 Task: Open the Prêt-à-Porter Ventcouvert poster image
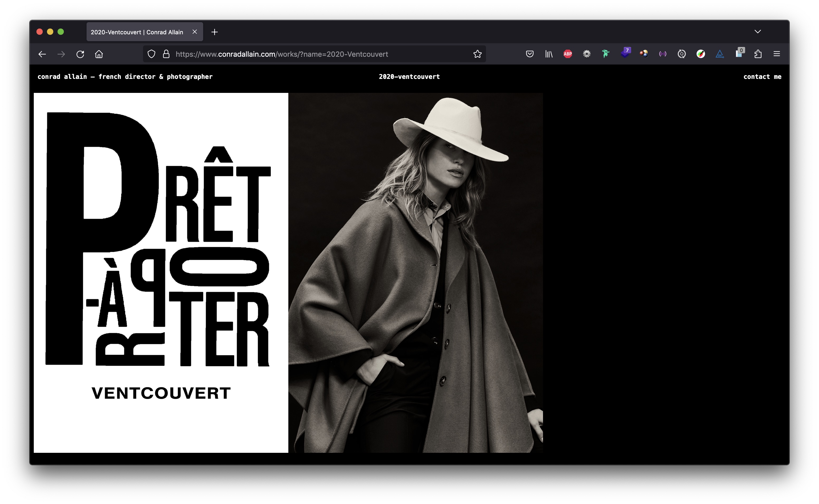tap(161, 273)
